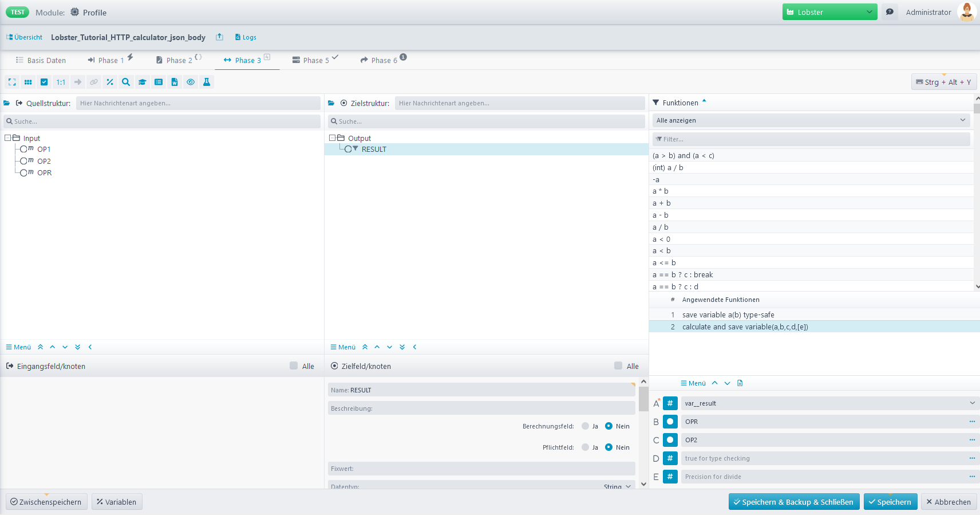Click the eye preview icon in toolbar
Image resolution: width=980 pixels, height=515 pixels.
[x=191, y=82]
